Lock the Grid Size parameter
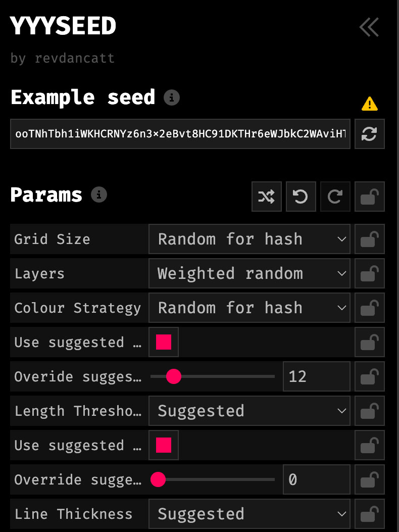 click(x=370, y=239)
